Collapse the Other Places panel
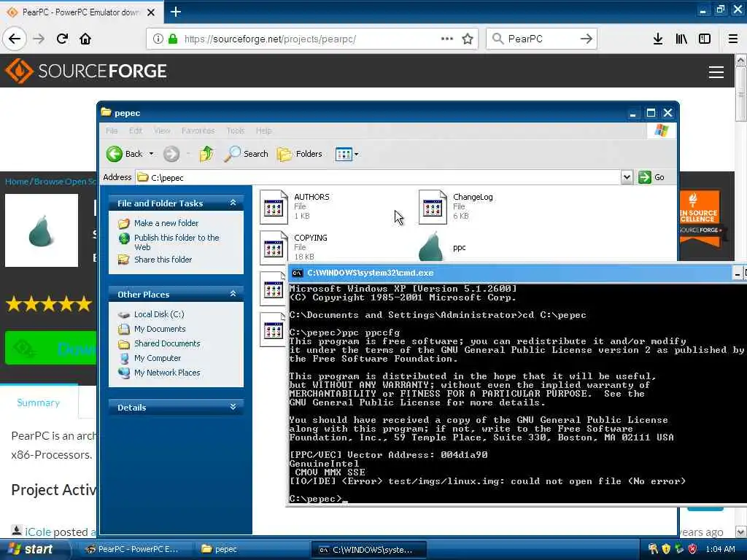Viewport: 747px width, 560px height. click(x=233, y=294)
